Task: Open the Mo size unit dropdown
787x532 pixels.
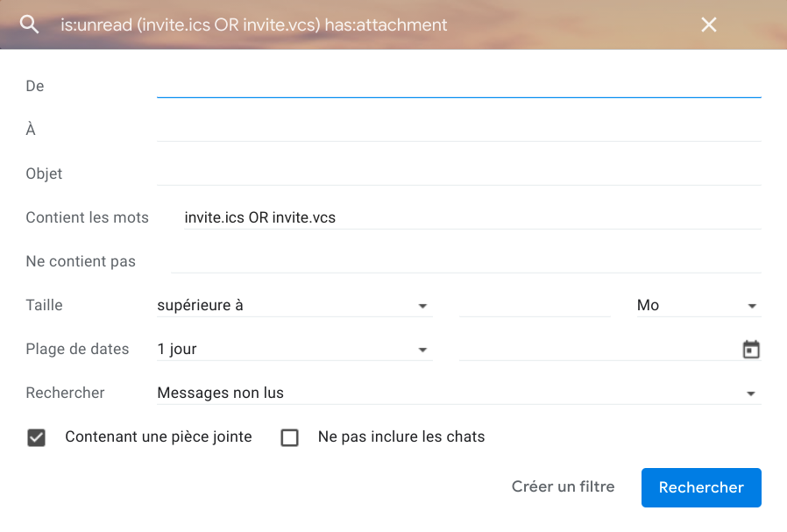Action: click(x=698, y=305)
